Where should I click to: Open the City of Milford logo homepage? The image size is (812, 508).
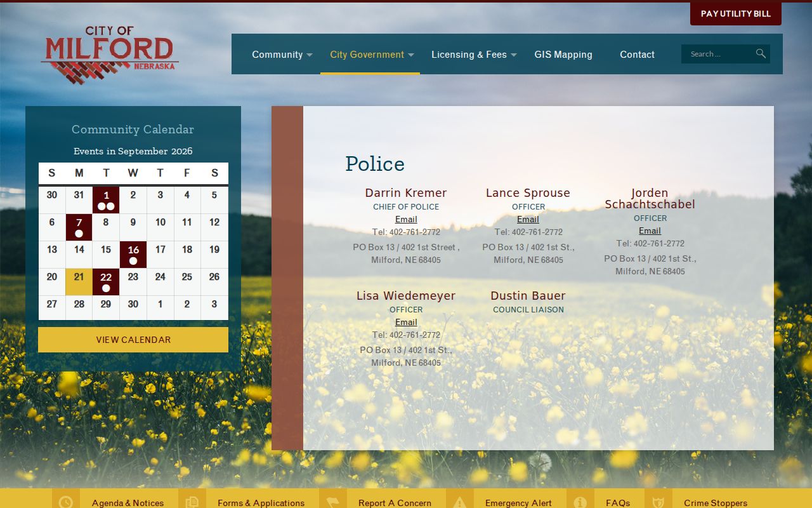[x=110, y=55]
